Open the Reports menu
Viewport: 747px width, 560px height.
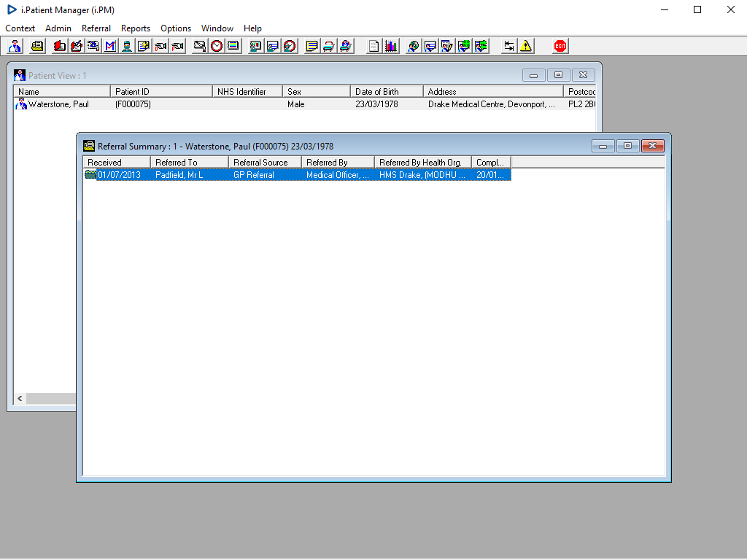(x=135, y=28)
